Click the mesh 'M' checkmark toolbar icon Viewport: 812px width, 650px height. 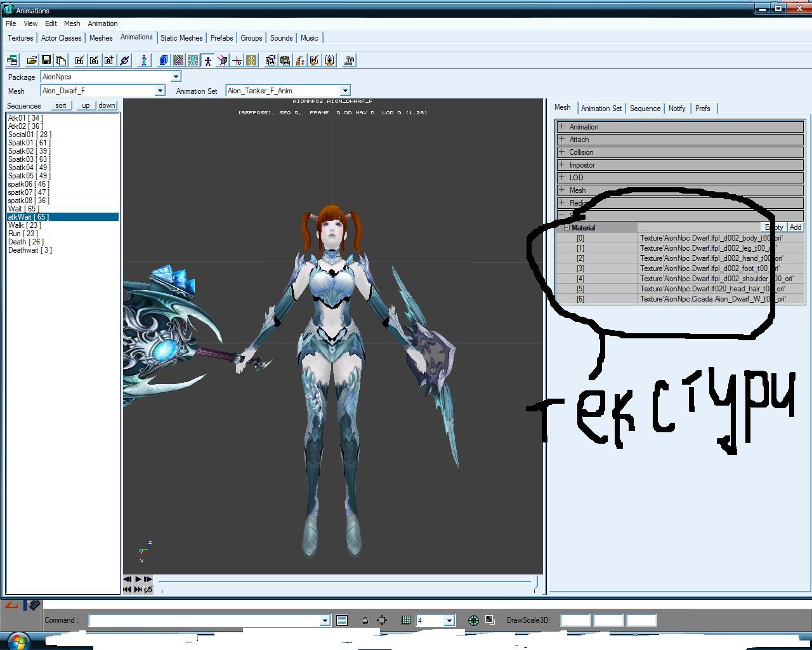click(x=79, y=60)
